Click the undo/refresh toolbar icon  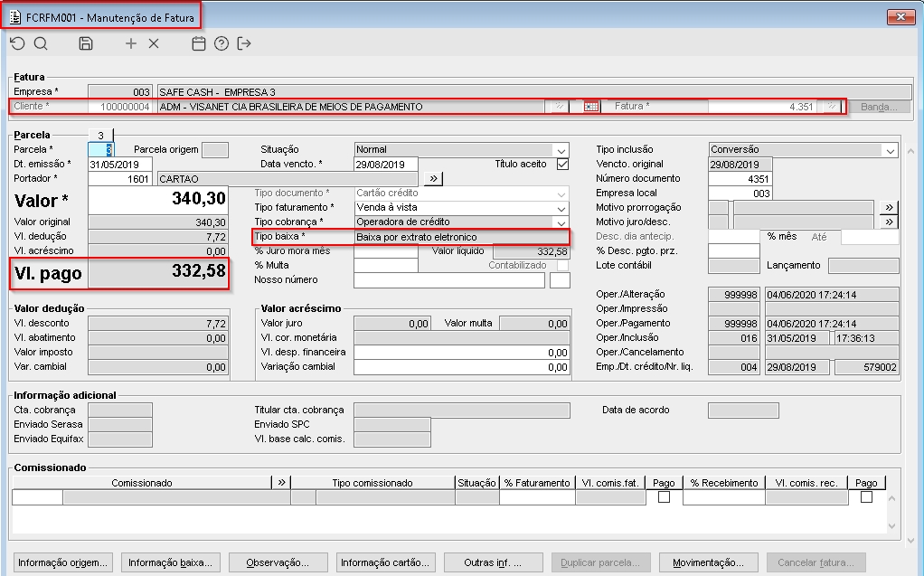click(18, 43)
